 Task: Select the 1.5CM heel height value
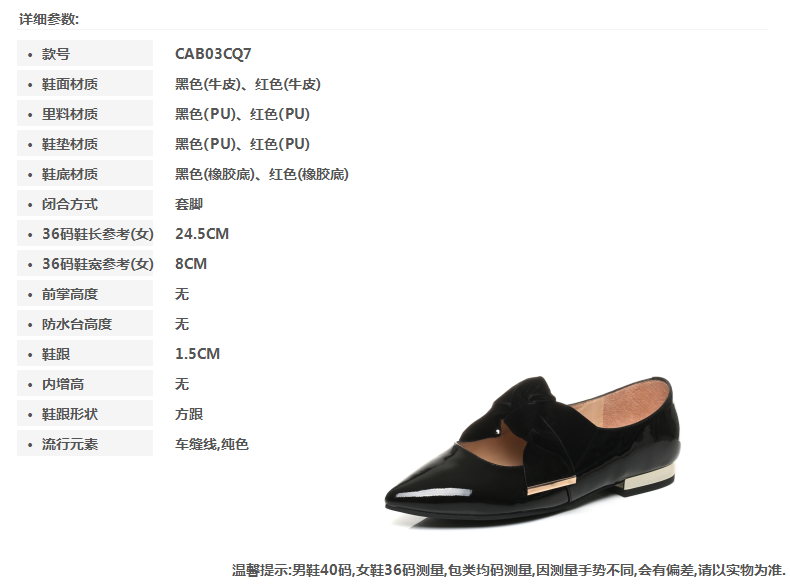(x=198, y=354)
